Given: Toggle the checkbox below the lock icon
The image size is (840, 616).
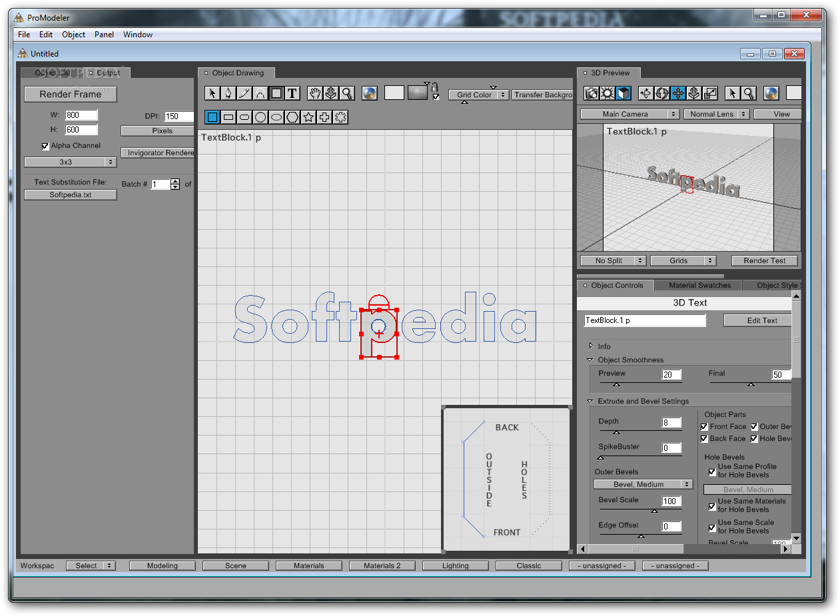Looking at the screenshot, I should pyautogui.click(x=436, y=97).
